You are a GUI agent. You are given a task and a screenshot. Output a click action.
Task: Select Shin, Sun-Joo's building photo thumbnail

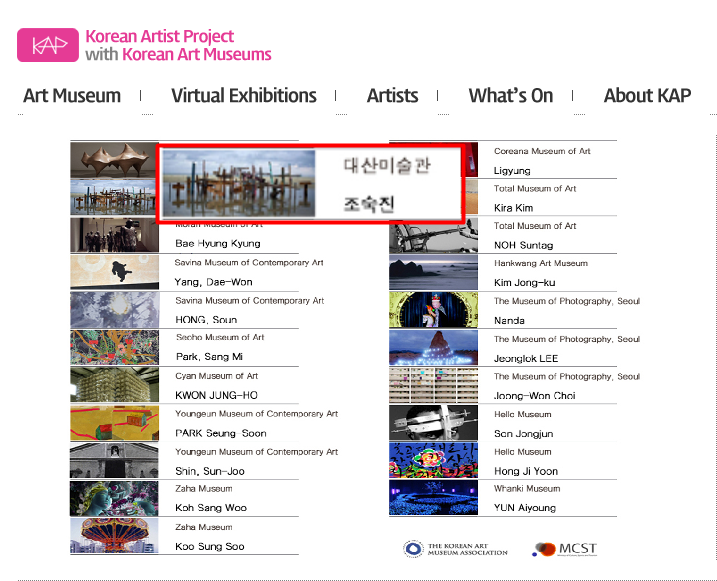(x=114, y=461)
